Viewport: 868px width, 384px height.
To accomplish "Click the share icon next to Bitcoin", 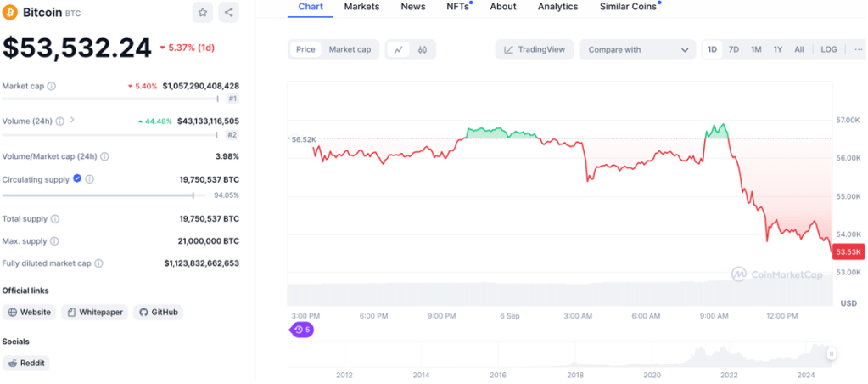I will [x=229, y=12].
